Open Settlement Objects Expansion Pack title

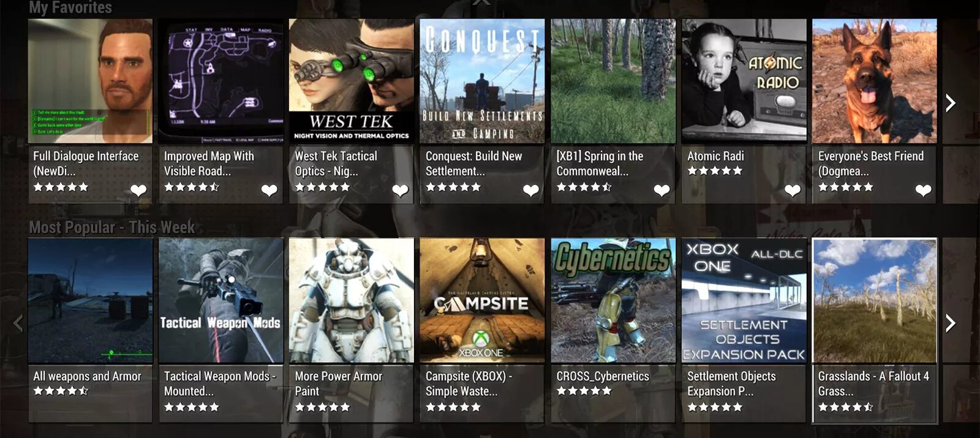[731, 383]
